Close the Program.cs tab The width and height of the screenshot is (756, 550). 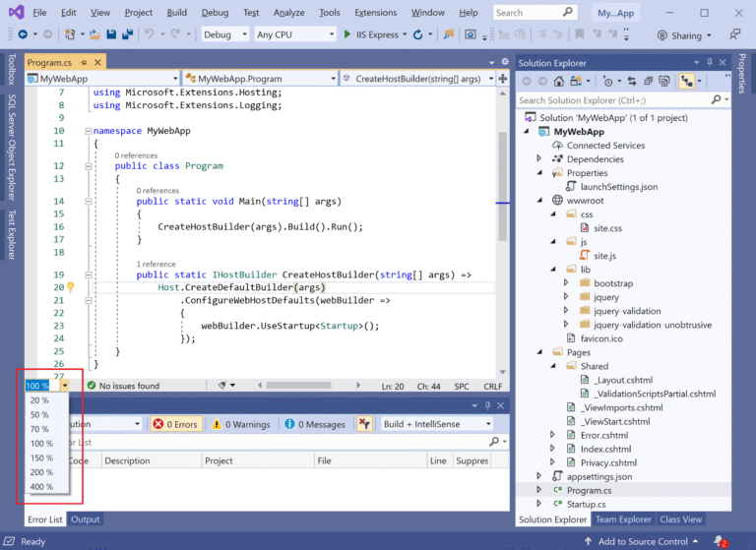[x=97, y=62]
